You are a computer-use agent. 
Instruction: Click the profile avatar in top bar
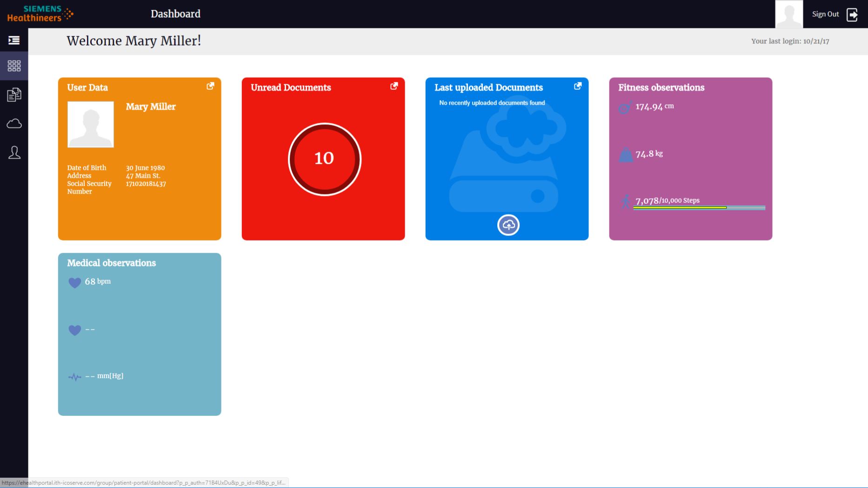789,14
